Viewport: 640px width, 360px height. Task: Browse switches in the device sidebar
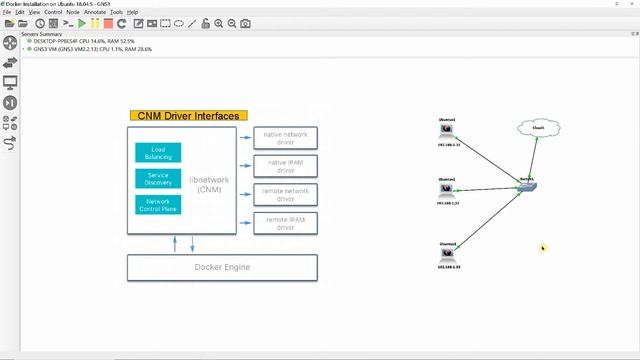tap(10, 62)
